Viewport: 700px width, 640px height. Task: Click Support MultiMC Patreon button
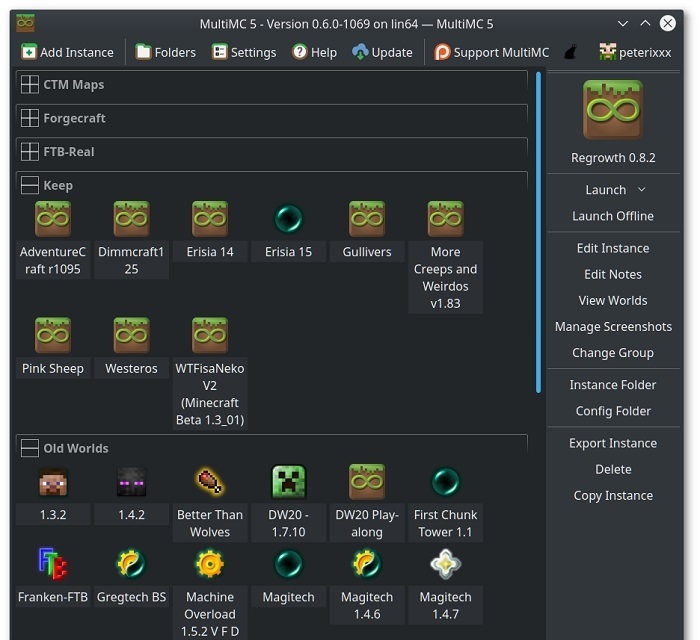point(492,52)
